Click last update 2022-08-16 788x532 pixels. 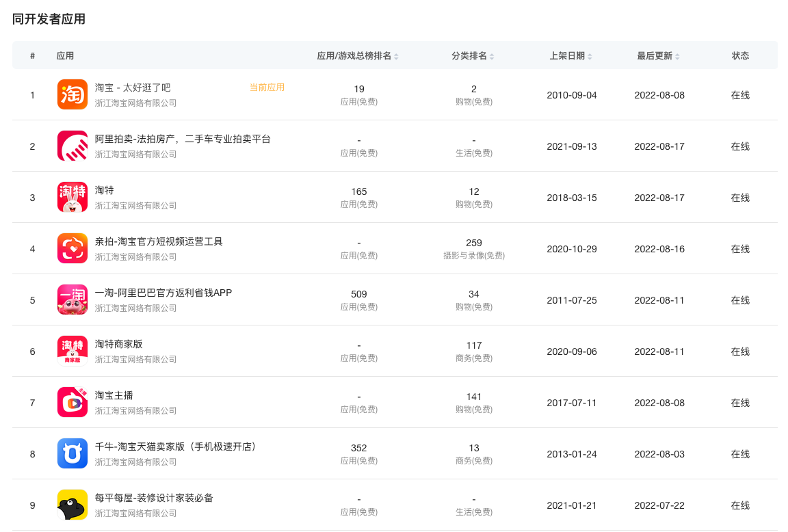coord(659,249)
